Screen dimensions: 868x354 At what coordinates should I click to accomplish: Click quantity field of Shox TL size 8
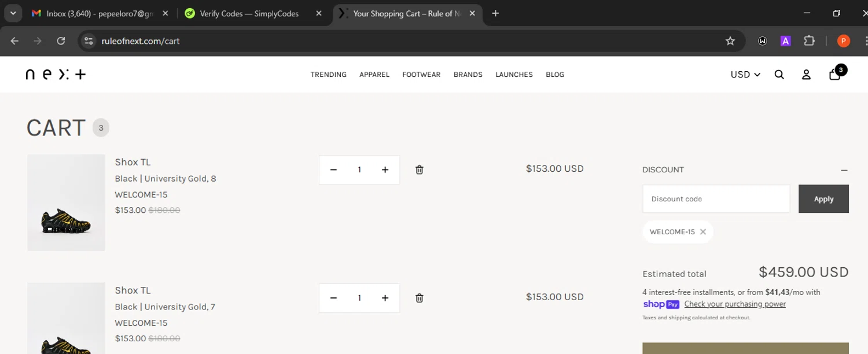359,169
